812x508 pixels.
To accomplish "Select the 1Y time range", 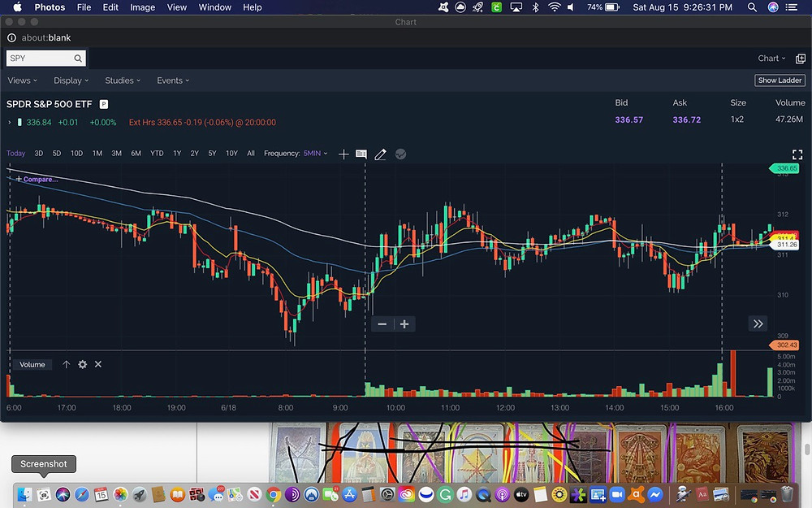I will (x=177, y=154).
